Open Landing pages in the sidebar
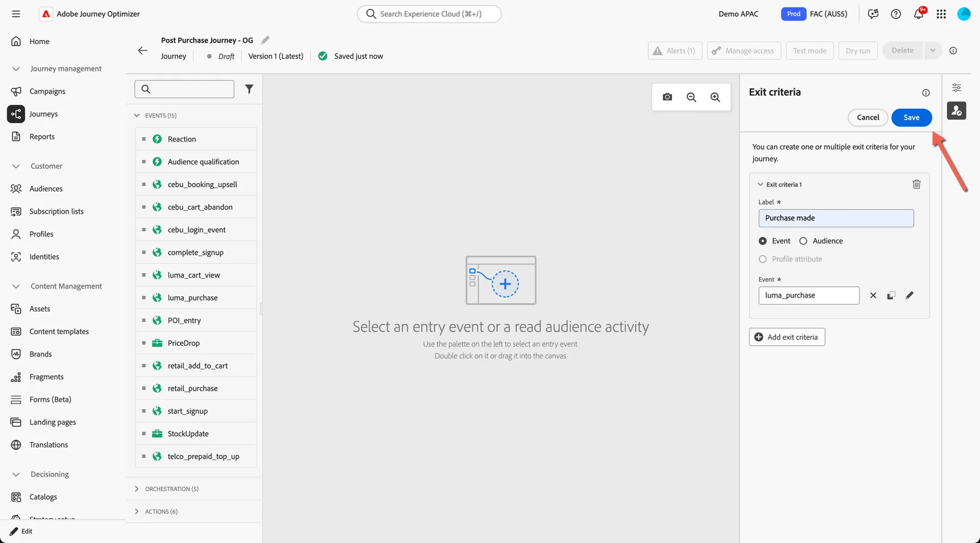The width and height of the screenshot is (980, 543). [x=53, y=422]
